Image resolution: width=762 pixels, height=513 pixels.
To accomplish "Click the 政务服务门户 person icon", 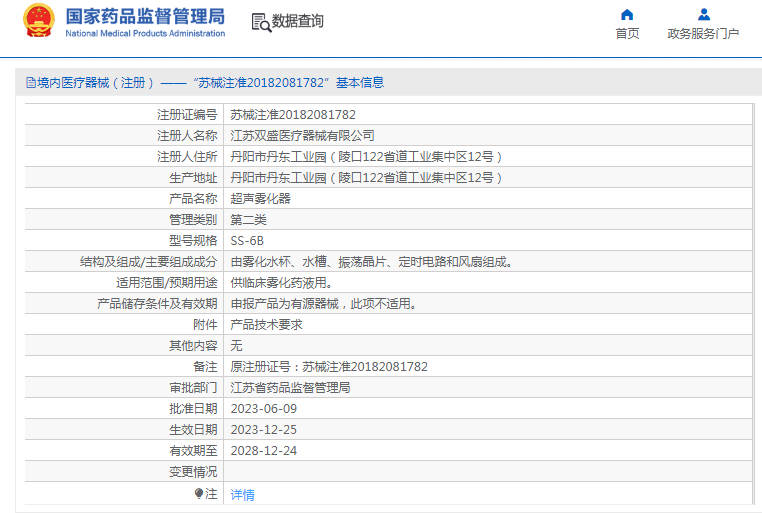I will (x=703, y=14).
